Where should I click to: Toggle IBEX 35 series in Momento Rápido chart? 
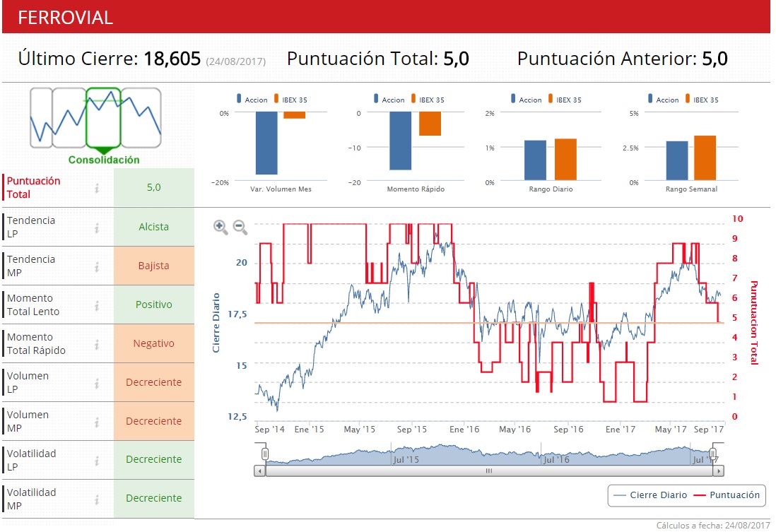428,100
